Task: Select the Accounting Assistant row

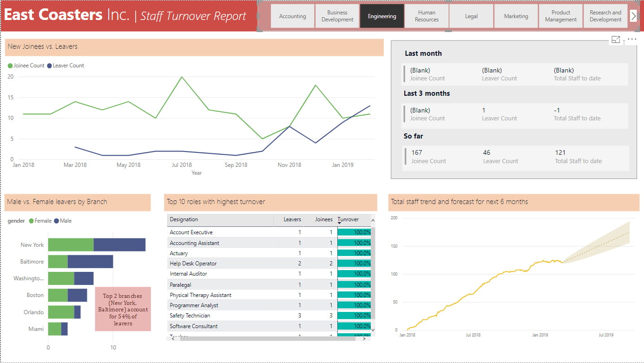Action: tap(269, 243)
